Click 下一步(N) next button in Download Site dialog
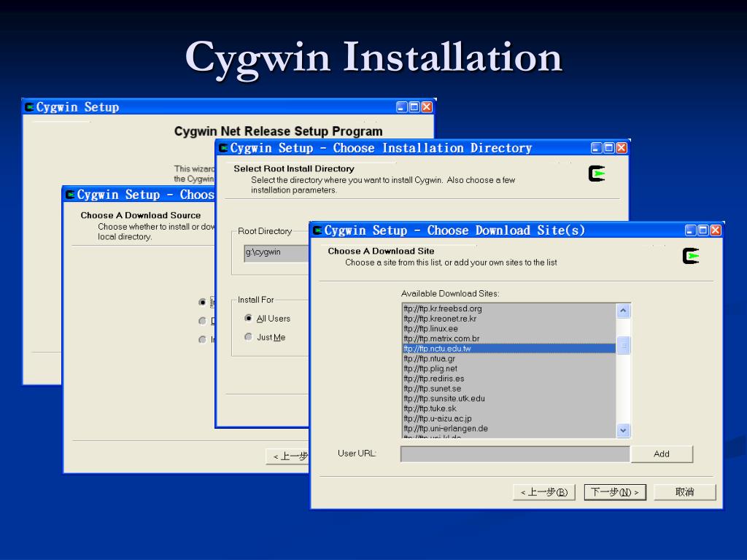747x560 pixels. (x=615, y=492)
